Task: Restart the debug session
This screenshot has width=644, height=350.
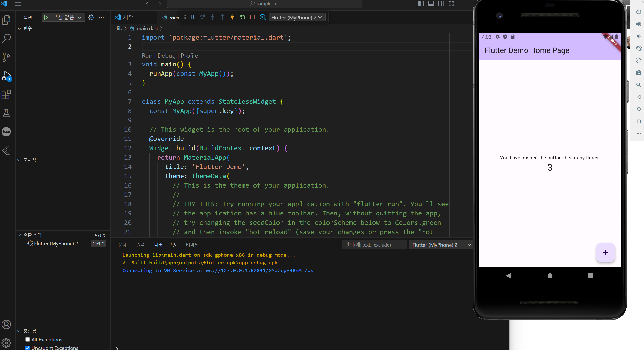Action: 243,17
